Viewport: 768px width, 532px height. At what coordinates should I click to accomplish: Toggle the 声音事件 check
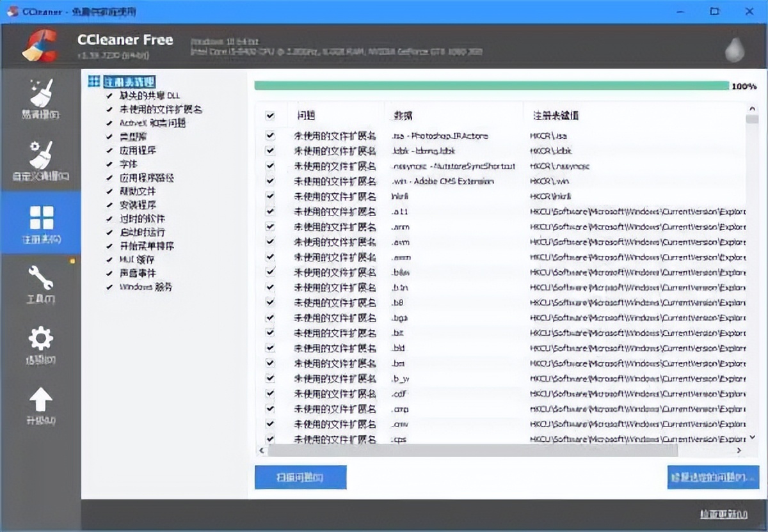(110, 273)
